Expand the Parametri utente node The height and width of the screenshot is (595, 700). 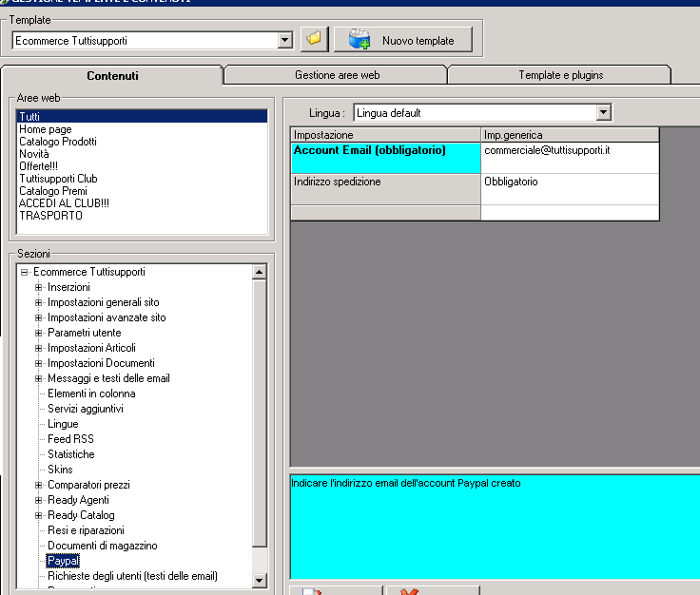(38, 333)
